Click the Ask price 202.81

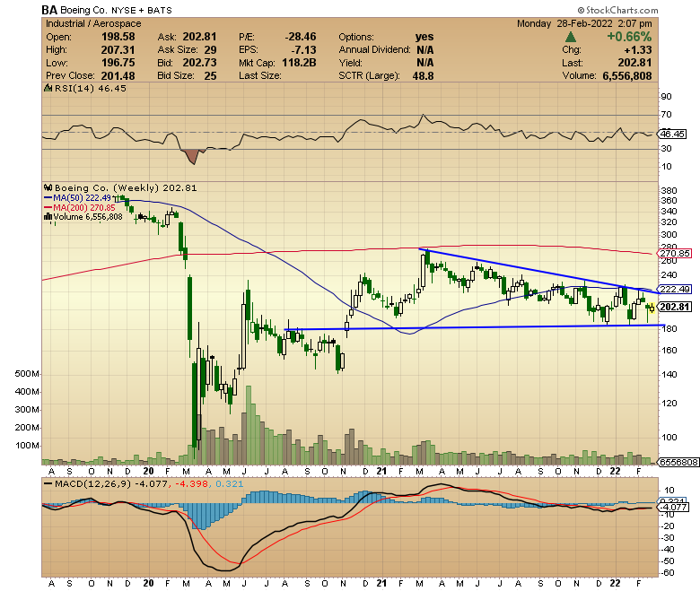[x=199, y=37]
